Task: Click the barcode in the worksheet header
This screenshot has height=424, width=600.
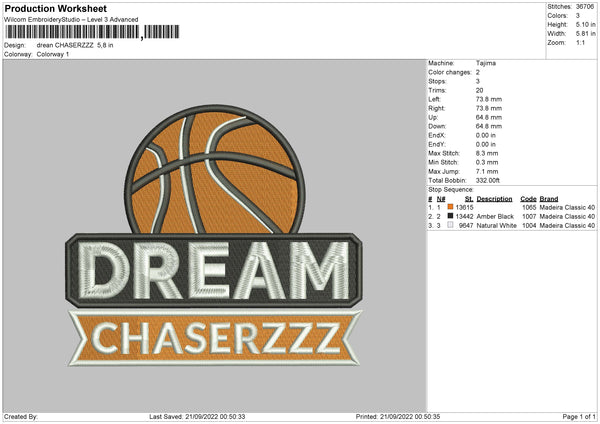Action: [x=92, y=32]
